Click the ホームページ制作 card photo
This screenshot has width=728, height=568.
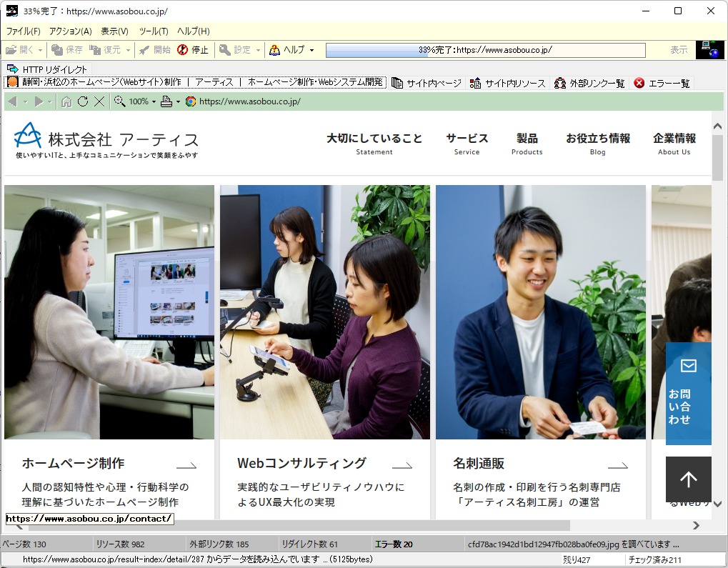109,312
